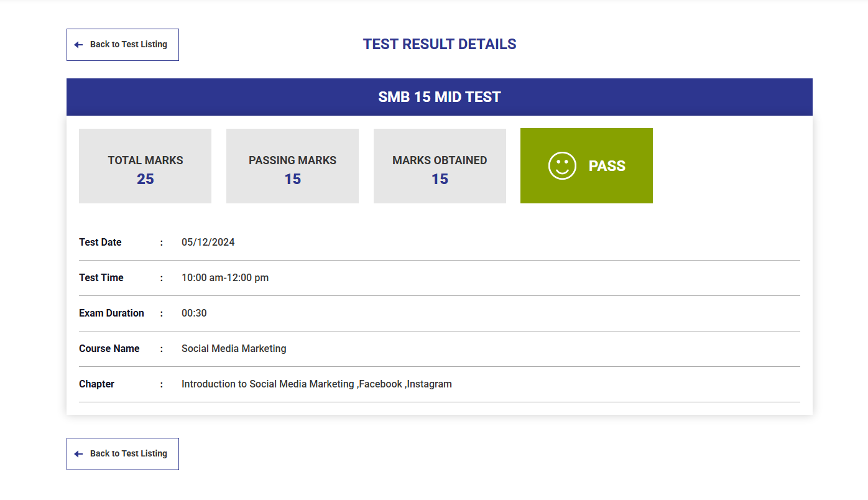
Task: Click the exam duration value 00:30
Action: [x=194, y=313]
